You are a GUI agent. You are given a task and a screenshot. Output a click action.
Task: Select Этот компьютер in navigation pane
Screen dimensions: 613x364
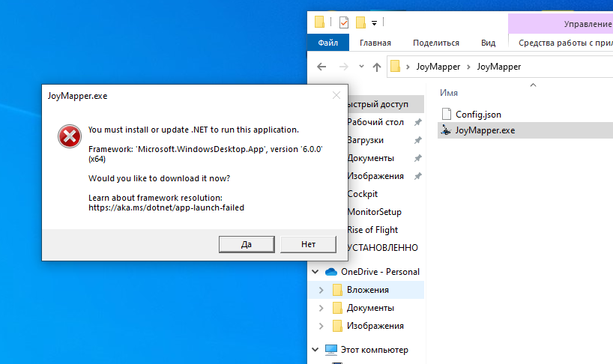coord(374,350)
